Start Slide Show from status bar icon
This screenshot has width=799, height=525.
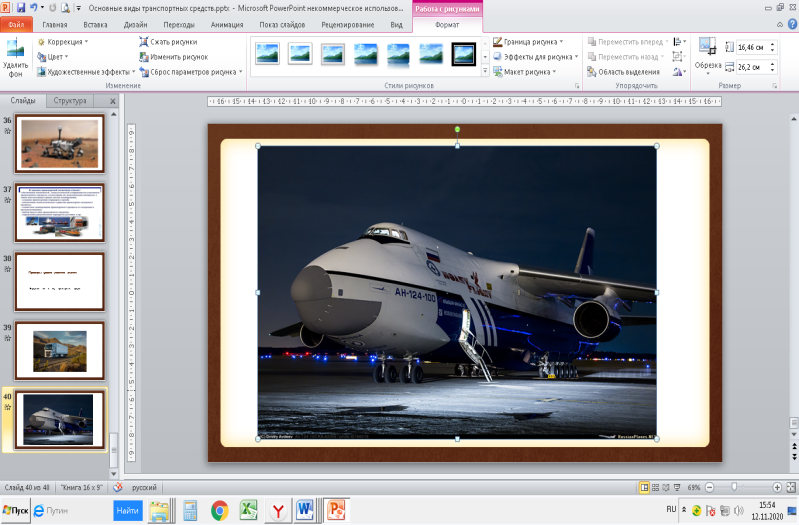(677, 487)
